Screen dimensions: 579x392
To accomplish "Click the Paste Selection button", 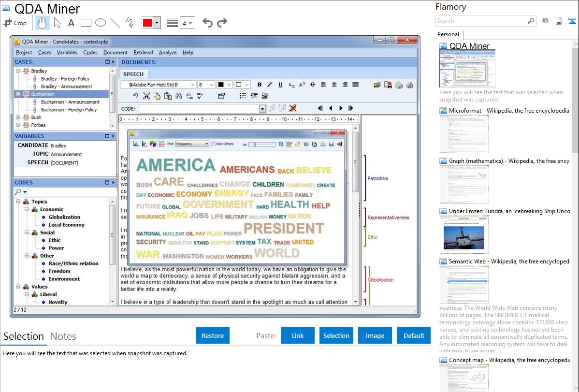I will tap(336, 335).
